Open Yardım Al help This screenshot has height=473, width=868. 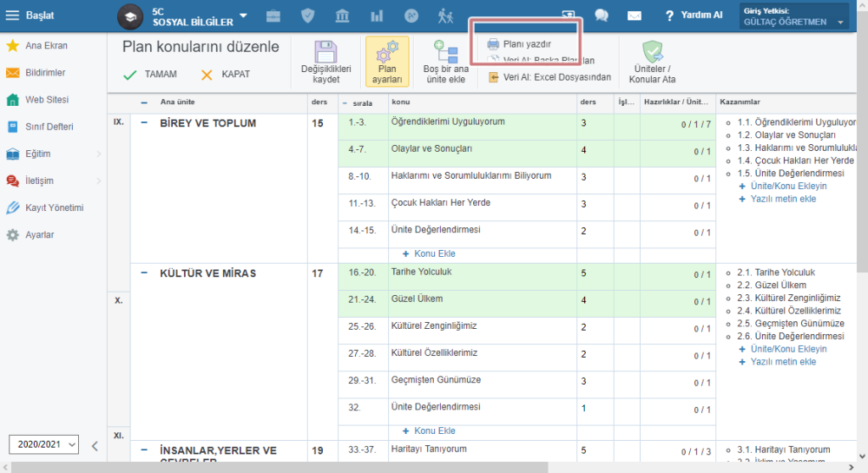click(x=694, y=16)
